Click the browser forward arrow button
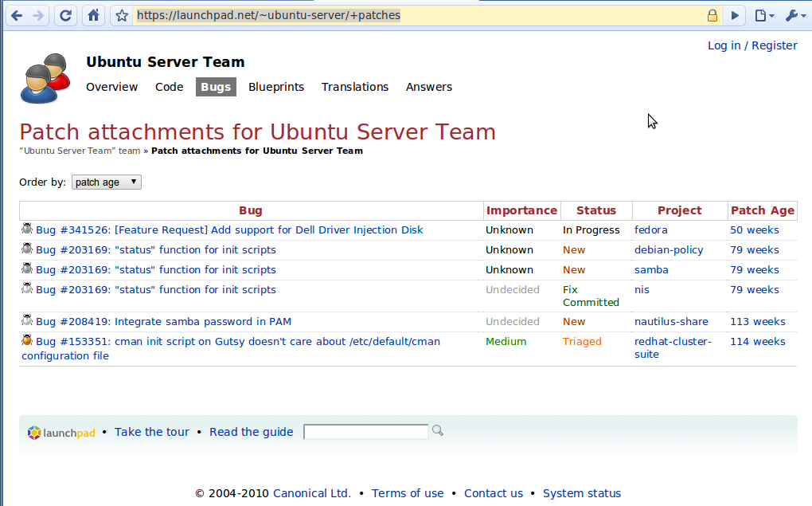Image resolution: width=812 pixels, height=506 pixels. pyautogui.click(x=38, y=15)
